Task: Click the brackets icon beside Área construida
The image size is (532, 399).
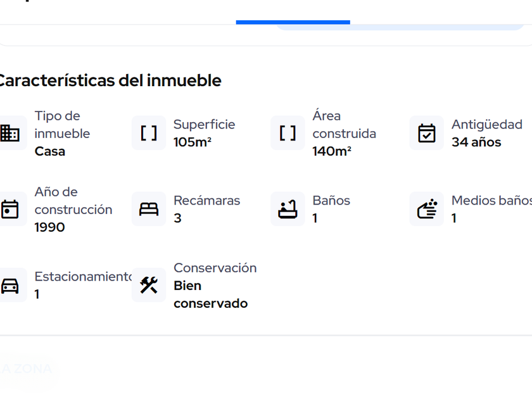Action: (288, 133)
